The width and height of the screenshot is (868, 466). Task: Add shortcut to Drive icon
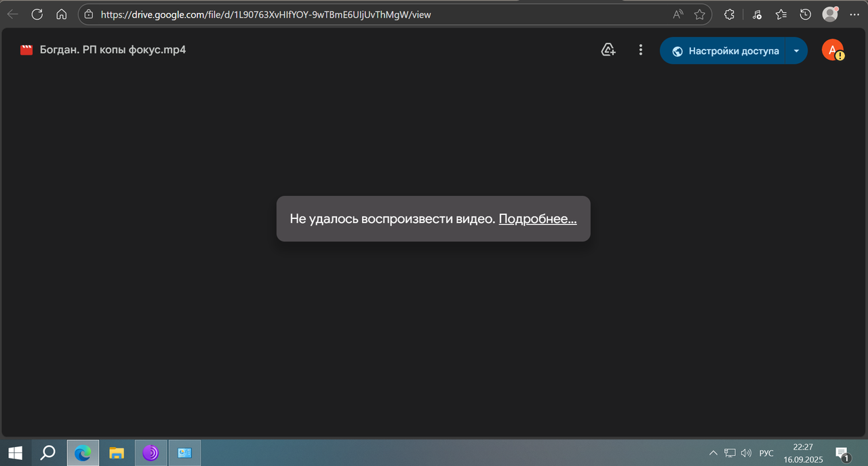pos(608,50)
